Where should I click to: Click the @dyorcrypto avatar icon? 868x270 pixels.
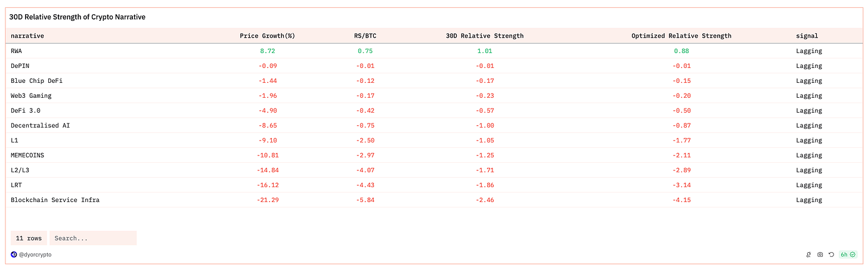14,255
